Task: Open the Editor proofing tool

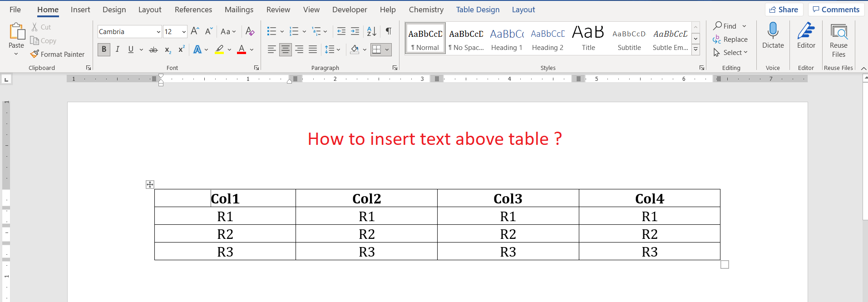Action: [x=806, y=35]
